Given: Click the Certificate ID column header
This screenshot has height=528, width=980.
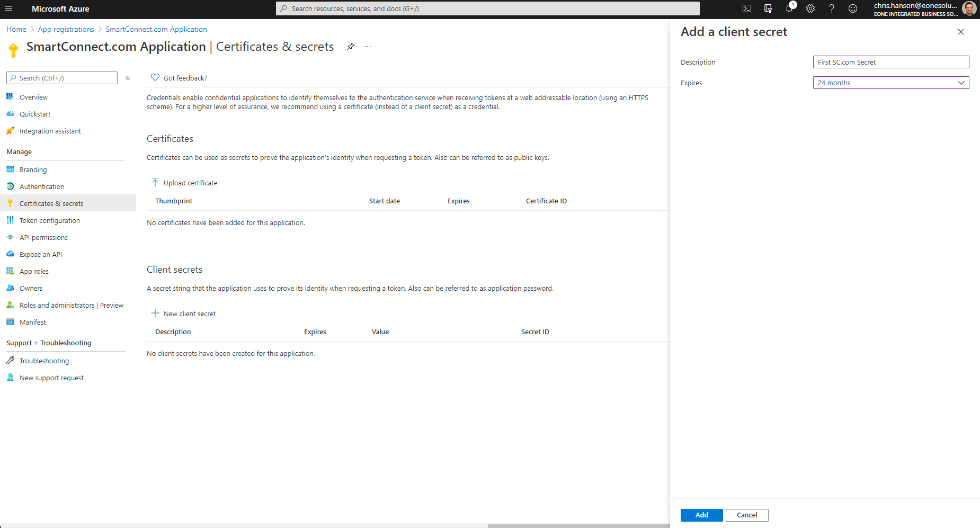Looking at the screenshot, I should click(546, 201).
